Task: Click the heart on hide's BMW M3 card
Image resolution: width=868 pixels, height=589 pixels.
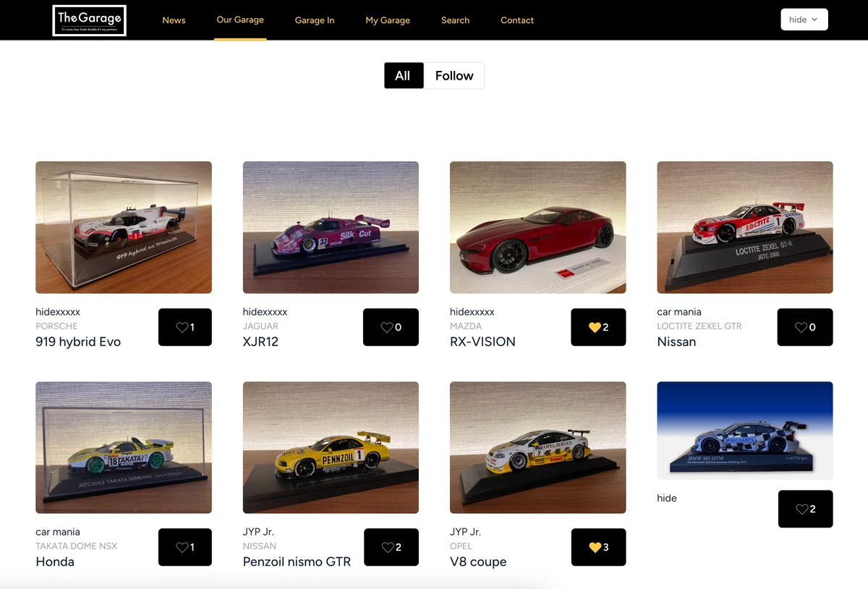Action: click(x=802, y=509)
